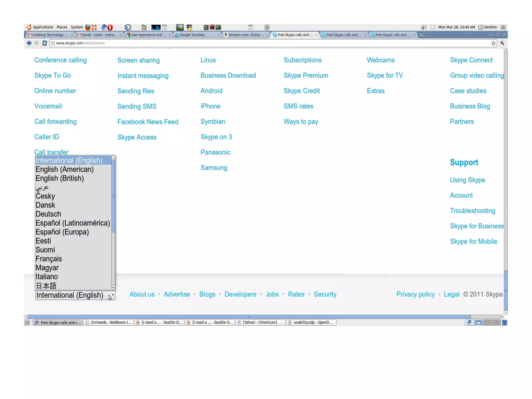532x399 pixels.
Task: Click the green download arrow launcher
Action: coord(179,27)
